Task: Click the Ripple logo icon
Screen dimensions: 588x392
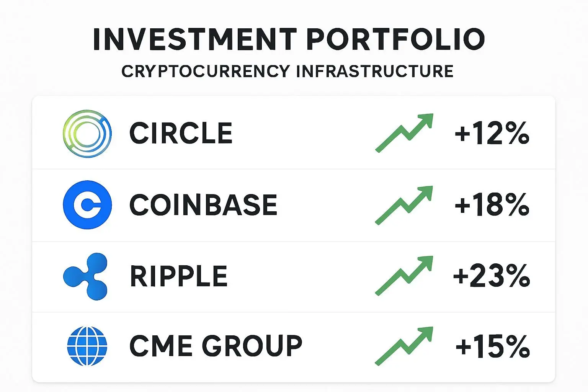Action: 86,276
